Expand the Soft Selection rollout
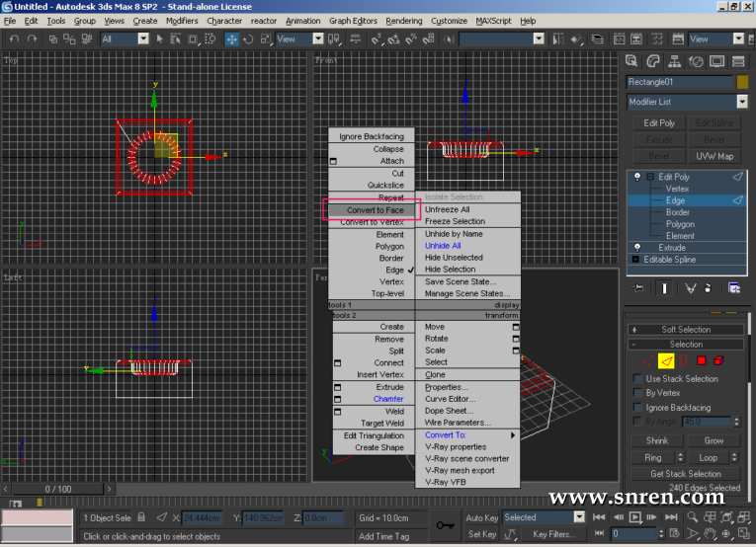 point(686,330)
